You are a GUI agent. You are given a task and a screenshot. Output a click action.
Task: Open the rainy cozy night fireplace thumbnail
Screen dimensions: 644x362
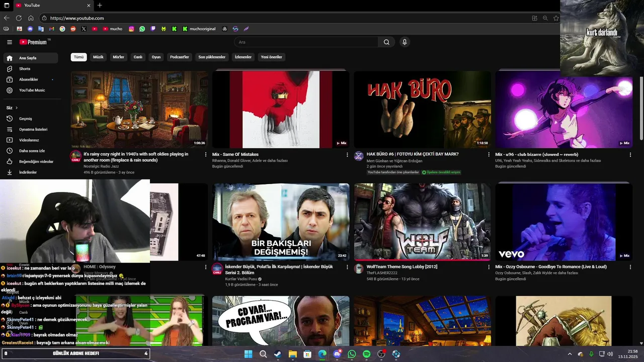tap(139, 109)
